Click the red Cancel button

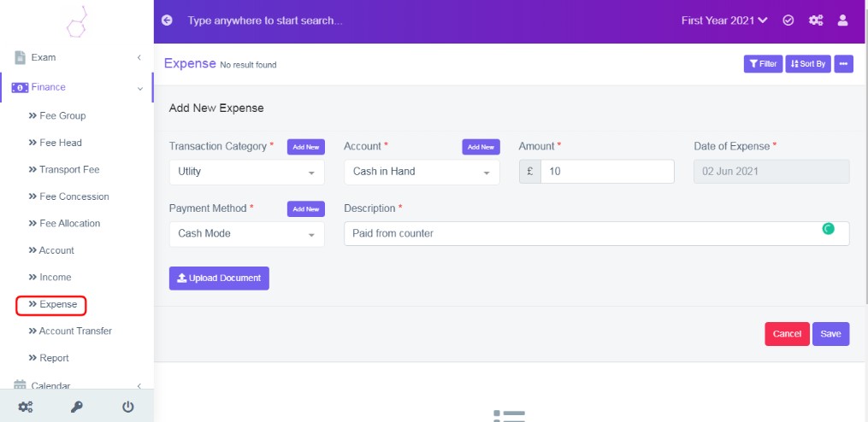787,334
